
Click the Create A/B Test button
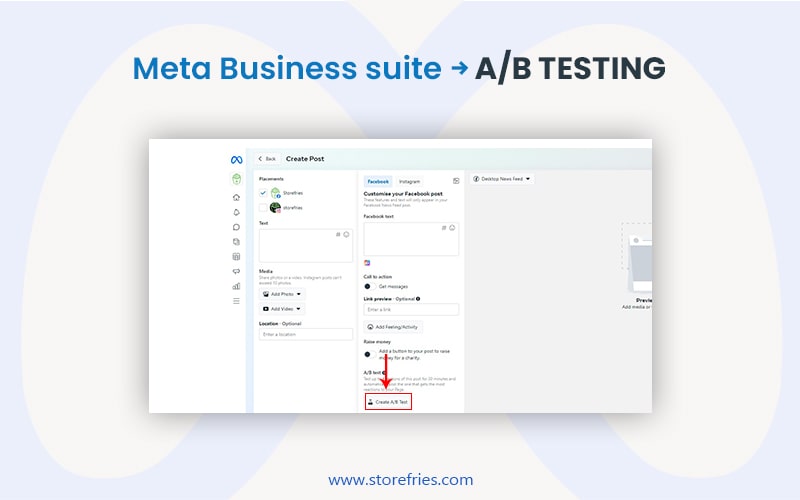coord(388,401)
